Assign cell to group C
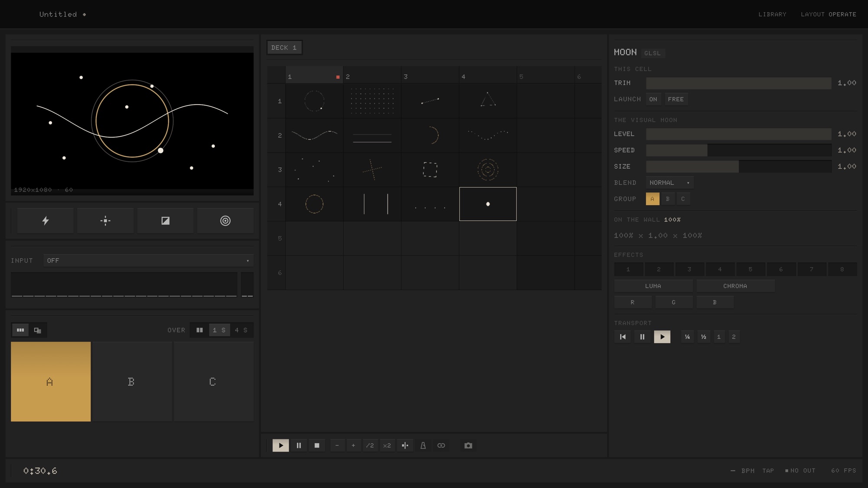Viewport: 868px width, 488px height. coord(683,199)
